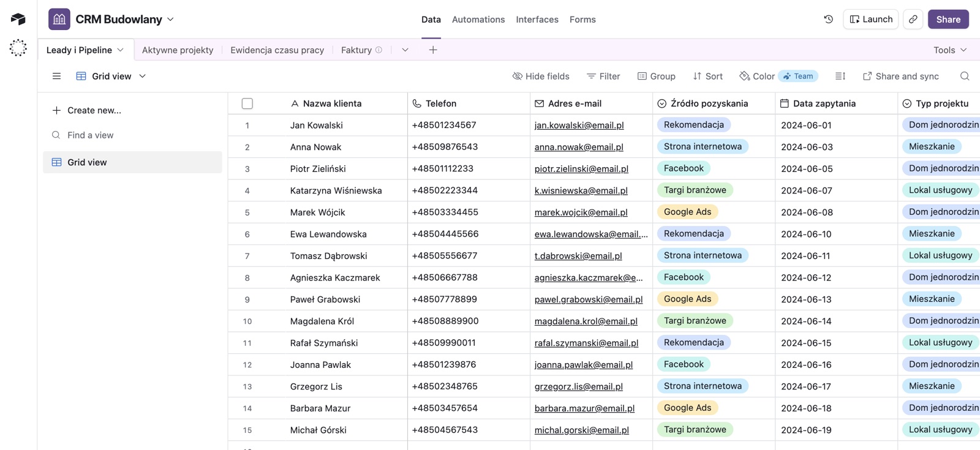Open michal.gorski@email.pl link
The width and height of the screenshot is (980, 450).
coord(581,430)
